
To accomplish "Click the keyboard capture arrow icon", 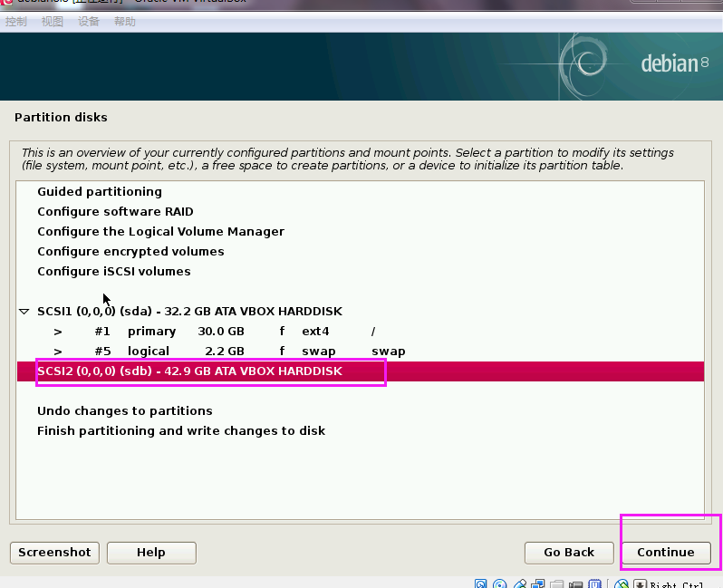I will point(640,584).
